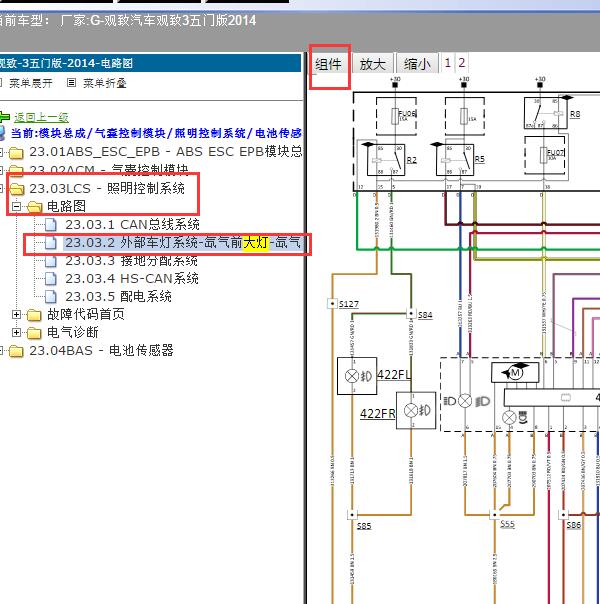The width and height of the screenshot is (600, 604).
Task: Click splice point S84
Action: 411,314
